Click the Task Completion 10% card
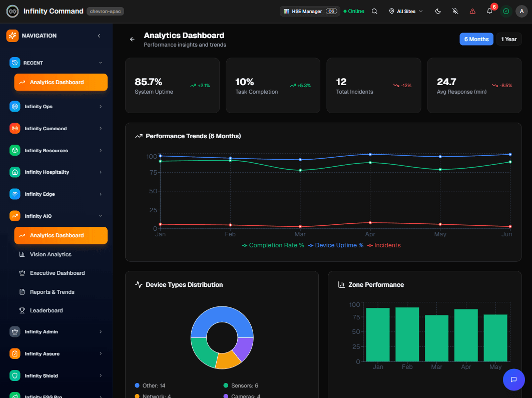The width and height of the screenshot is (532, 398). coord(273,85)
